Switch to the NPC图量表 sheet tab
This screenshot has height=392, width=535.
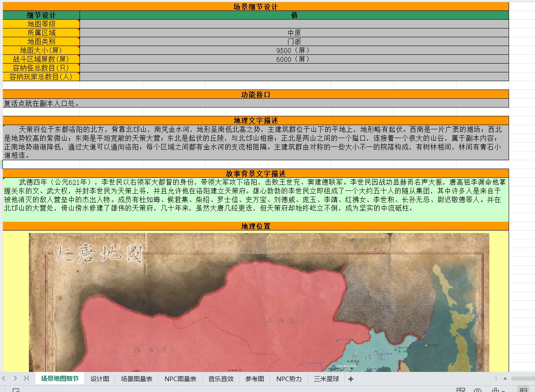pos(180,379)
